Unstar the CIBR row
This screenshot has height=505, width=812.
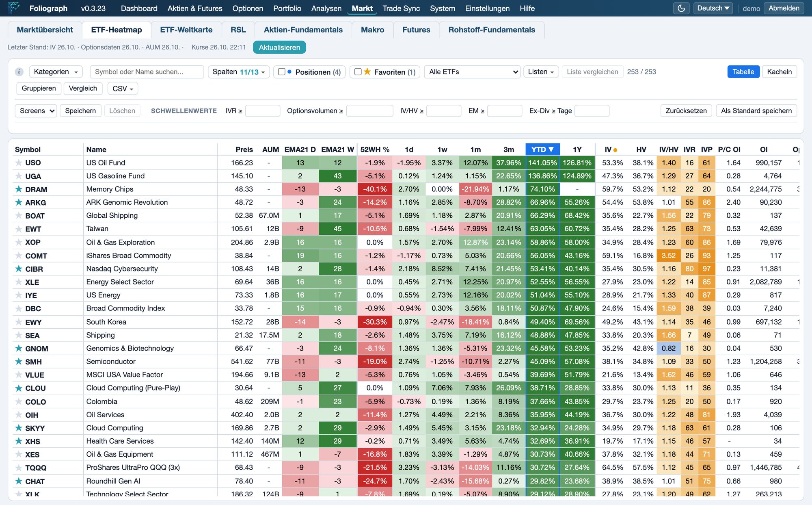point(19,269)
